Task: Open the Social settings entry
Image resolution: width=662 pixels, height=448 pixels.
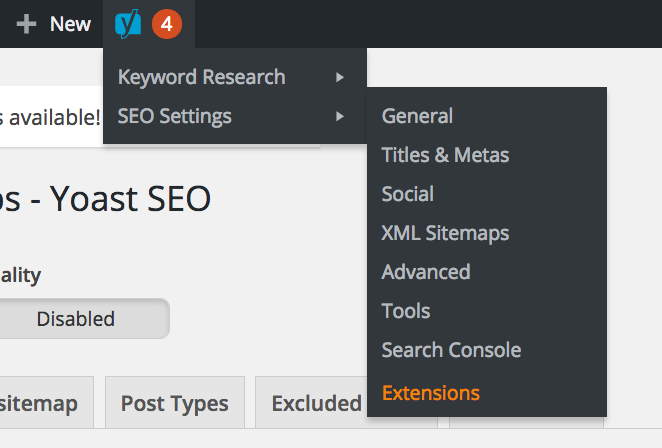Action: (x=407, y=194)
